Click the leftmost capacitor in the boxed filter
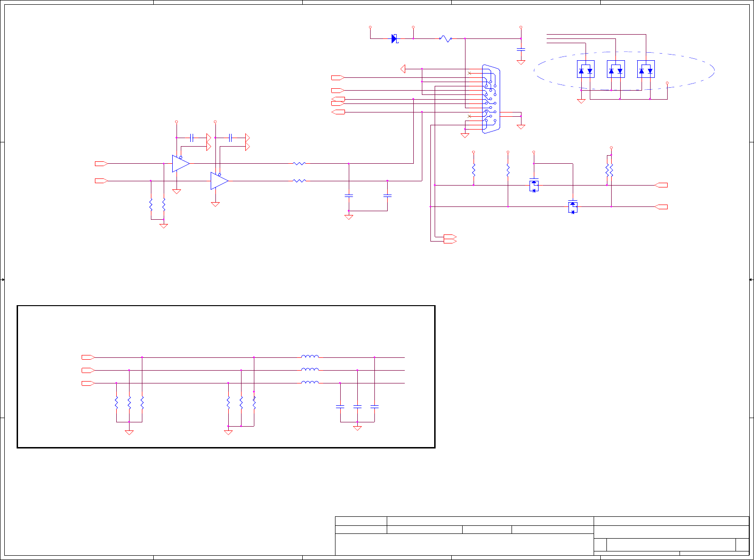This screenshot has width=754, height=560. 340,407
